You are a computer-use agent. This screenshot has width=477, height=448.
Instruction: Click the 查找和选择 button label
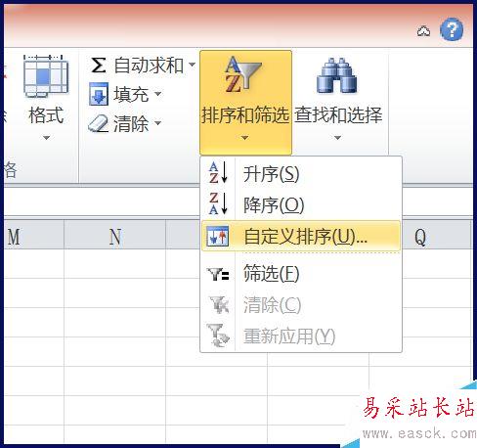point(338,115)
